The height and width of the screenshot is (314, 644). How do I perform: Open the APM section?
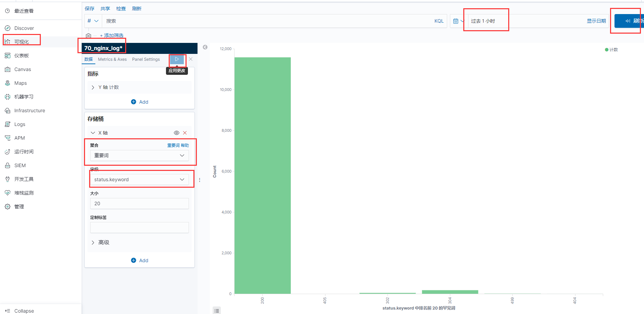click(x=19, y=138)
